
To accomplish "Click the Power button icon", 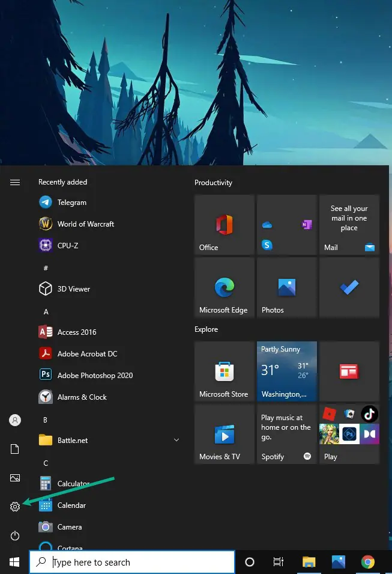I will 15,536.
